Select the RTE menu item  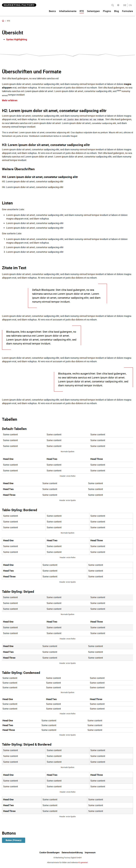click(x=82, y=11)
